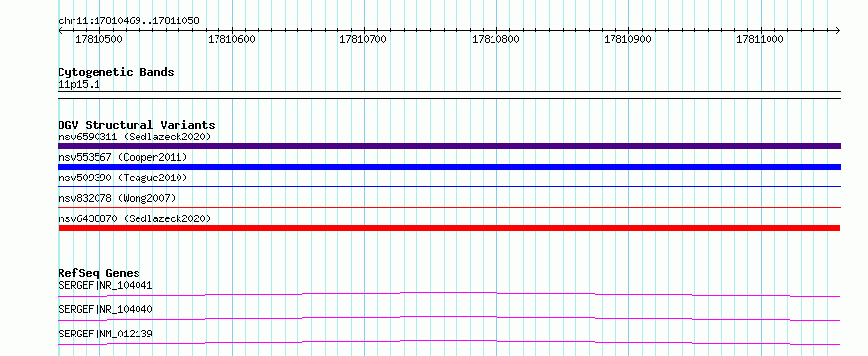Image resolution: width=868 pixels, height=356 pixels.
Task: Click ruler position 17811000
Action: pos(760,40)
